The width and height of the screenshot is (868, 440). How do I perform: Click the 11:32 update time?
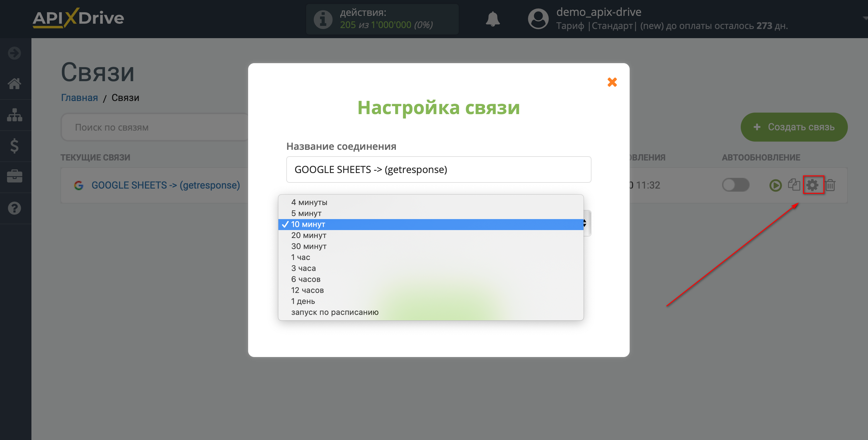648,185
